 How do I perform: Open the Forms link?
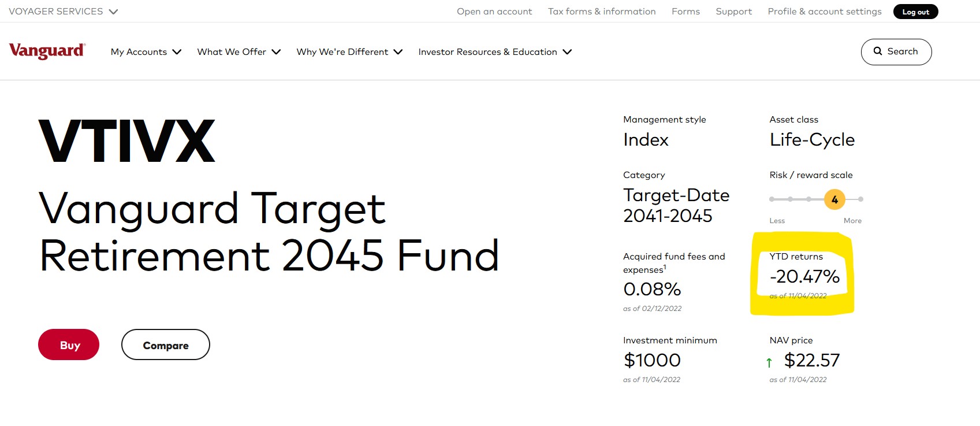pyautogui.click(x=685, y=12)
